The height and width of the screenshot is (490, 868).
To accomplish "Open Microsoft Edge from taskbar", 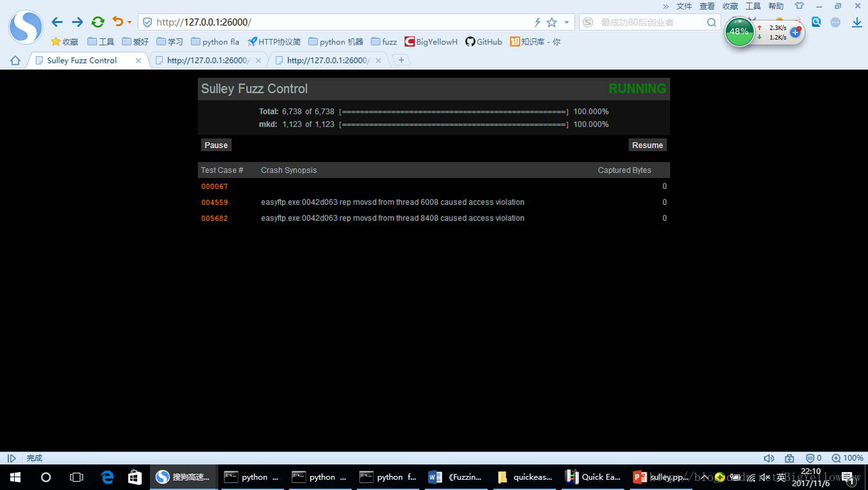I will tap(107, 477).
